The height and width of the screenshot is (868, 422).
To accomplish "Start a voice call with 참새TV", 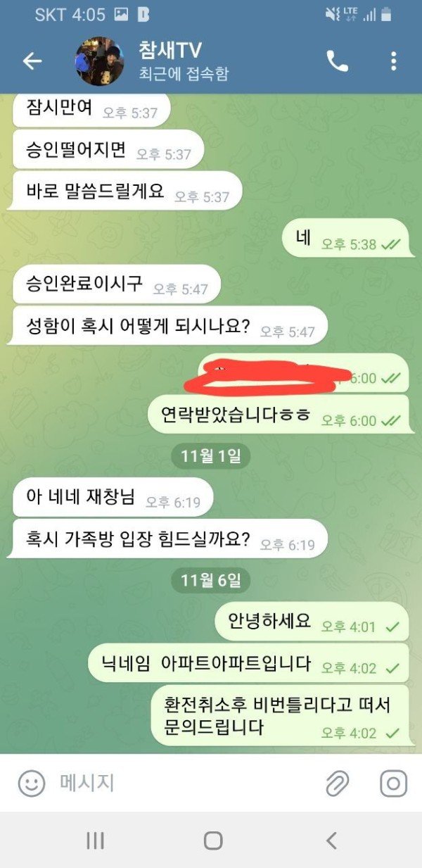I will coord(338,61).
